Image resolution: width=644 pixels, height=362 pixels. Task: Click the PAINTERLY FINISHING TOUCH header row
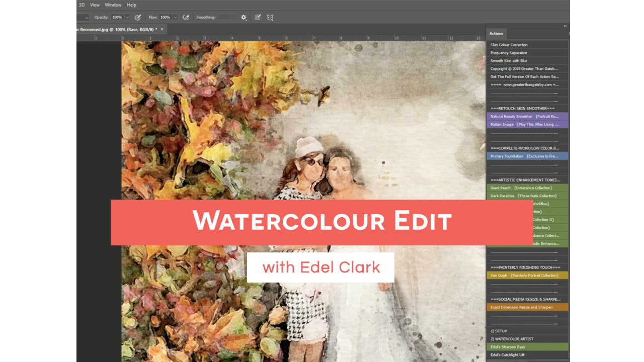(527, 267)
